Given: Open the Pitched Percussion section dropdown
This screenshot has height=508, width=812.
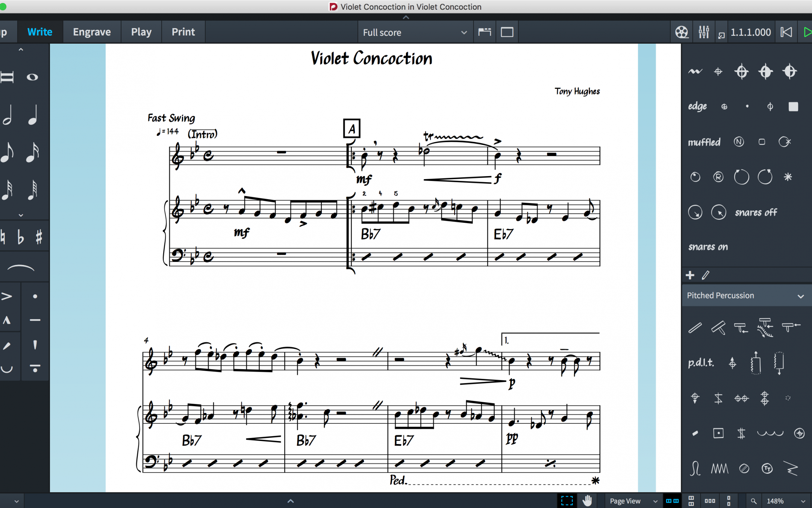Looking at the screenshot, I should [x=746, y=296].
